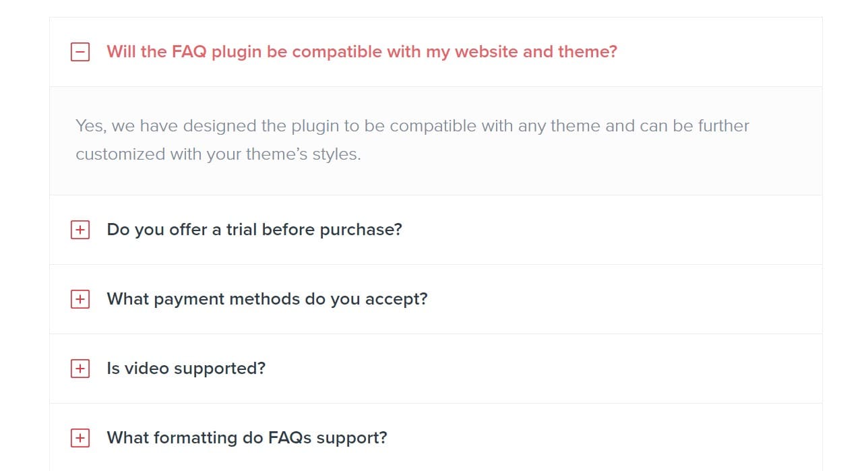The image size is (868, 471).
Task: Click the plus icon beside the video support question
Action: [x=80, y=368]
